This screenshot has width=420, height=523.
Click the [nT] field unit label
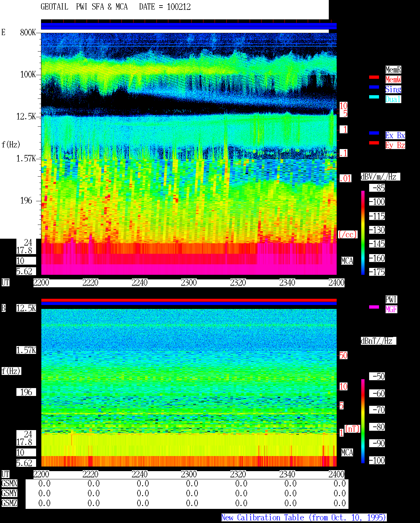[352, 429]
